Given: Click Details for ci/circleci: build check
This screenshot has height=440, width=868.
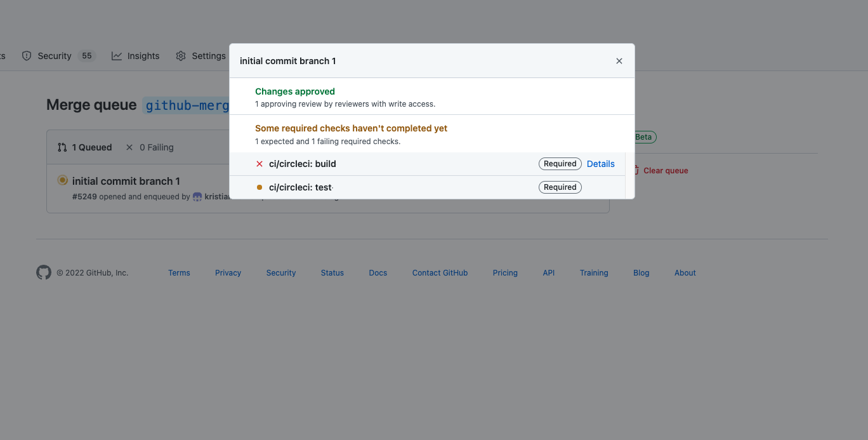Looking at the screenshot, I should click(x=600, y=163).
